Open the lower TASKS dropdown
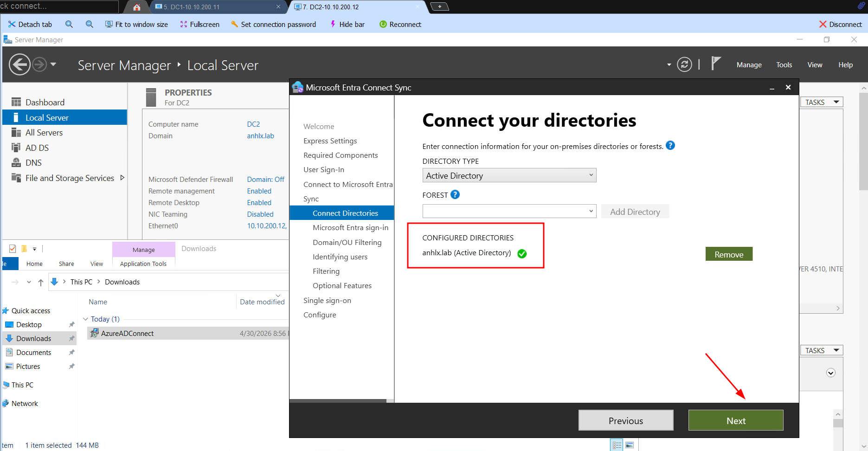Image resolution: width=868 pixels, height=451 pixels. click(x=822, y=350)
